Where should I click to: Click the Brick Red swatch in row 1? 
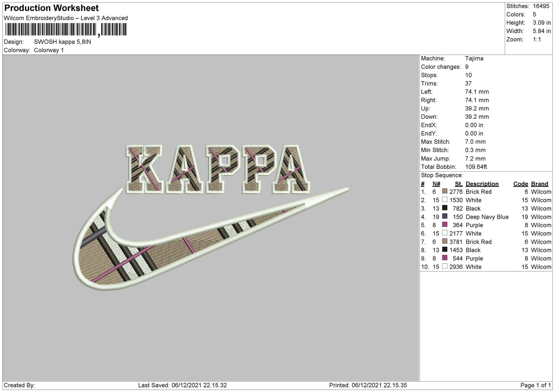click(x=445, y=192)
